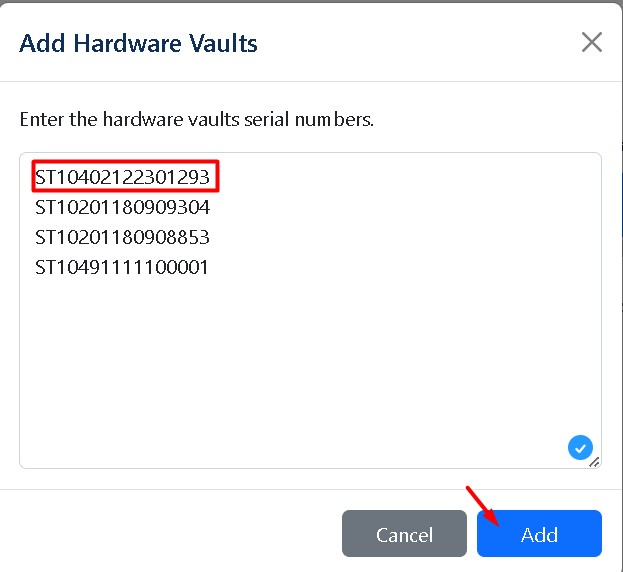Click the textarea resize handle
The width and height of the screenshot is (623, 572).
point(594,461)
